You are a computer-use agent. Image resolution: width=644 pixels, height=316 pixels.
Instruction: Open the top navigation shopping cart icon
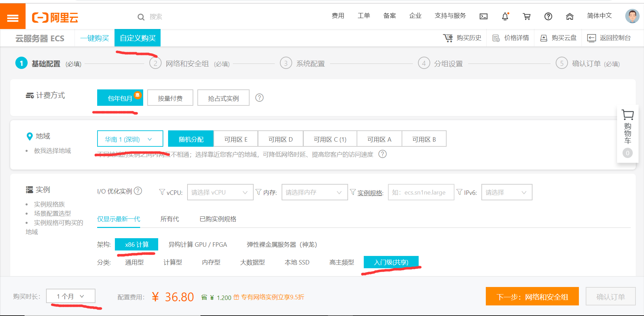(527, 16)
